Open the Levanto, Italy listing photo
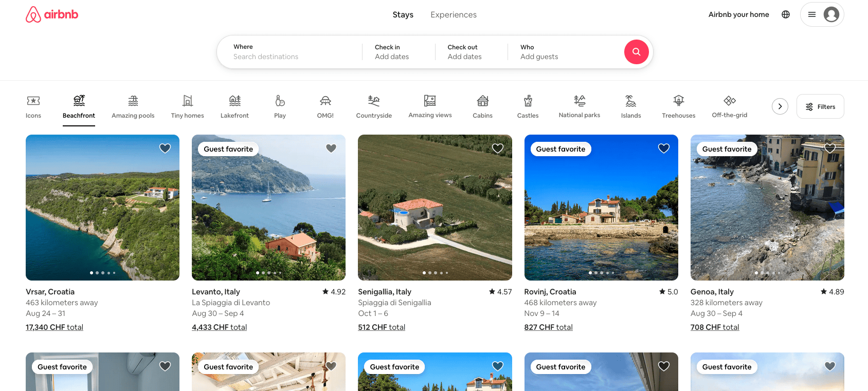The width and height of the screenshot is (868, 391). (x=268, y=208)
